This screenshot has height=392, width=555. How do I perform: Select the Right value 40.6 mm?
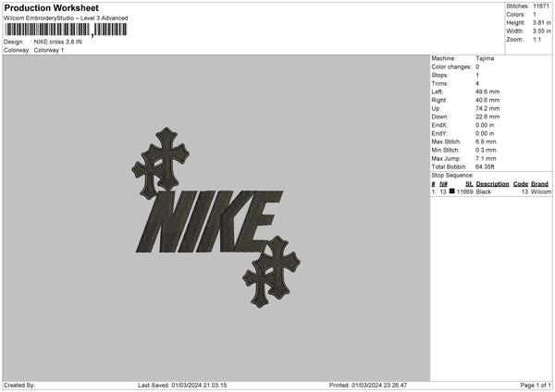click(487, 100)
